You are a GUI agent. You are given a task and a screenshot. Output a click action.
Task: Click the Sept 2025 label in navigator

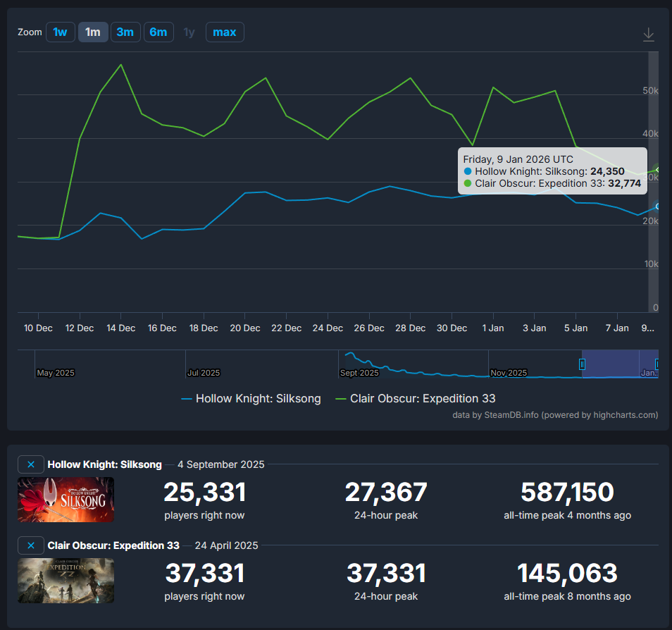tap(359, 373)
